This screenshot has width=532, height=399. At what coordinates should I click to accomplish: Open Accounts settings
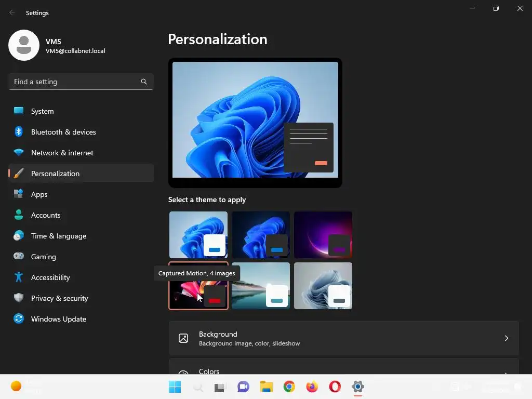pyautogui.click(x=81, y=215)
